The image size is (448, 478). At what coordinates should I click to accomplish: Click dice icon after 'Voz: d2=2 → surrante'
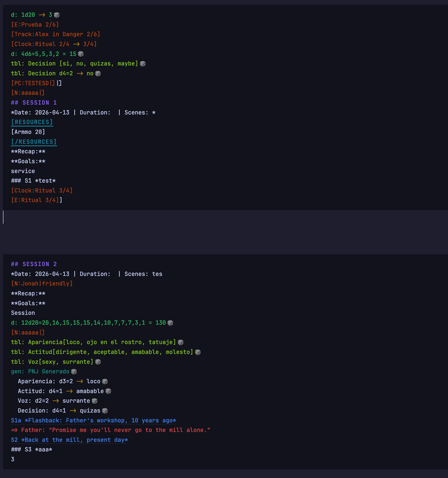tap(94, 401)
